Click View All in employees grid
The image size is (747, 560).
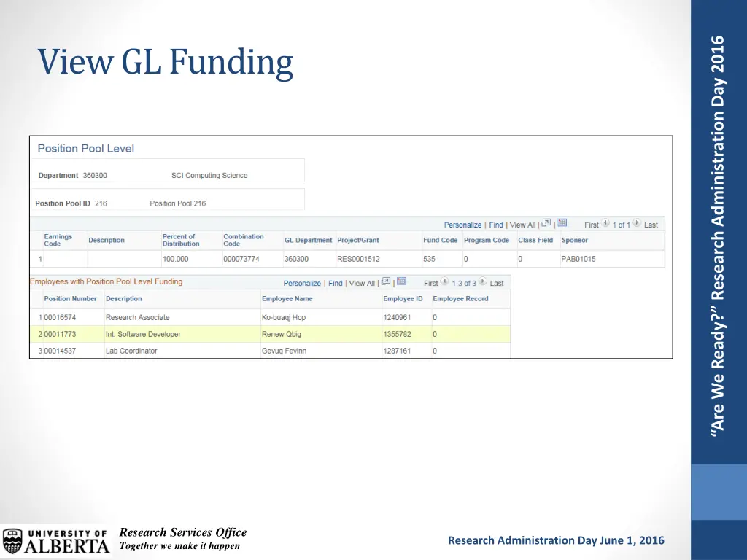(x=362, y=284)
